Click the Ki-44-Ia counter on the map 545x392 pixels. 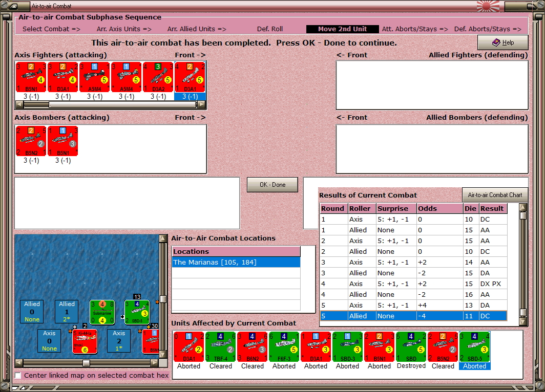85,342
